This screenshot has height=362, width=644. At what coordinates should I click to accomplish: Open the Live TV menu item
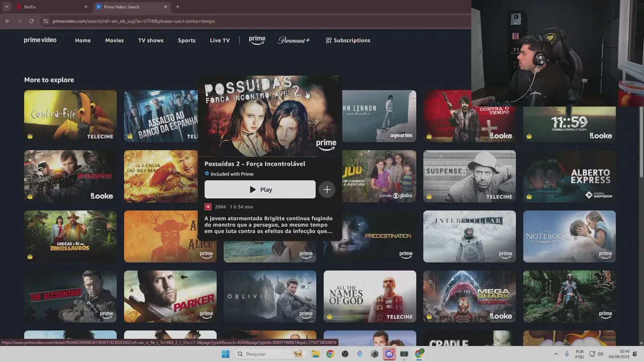pos(220,40)
